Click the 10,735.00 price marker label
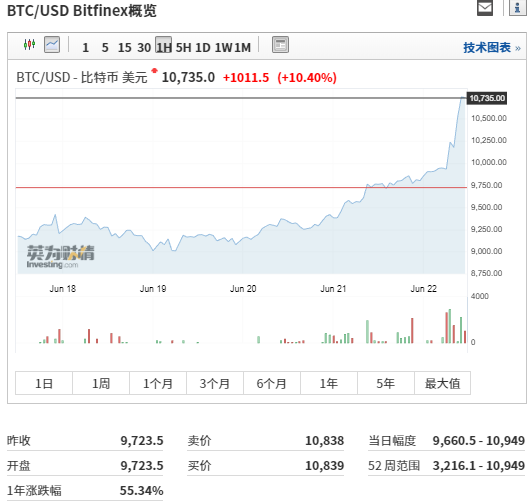Viewport: 531px width, 501px height. coord(487,98)
